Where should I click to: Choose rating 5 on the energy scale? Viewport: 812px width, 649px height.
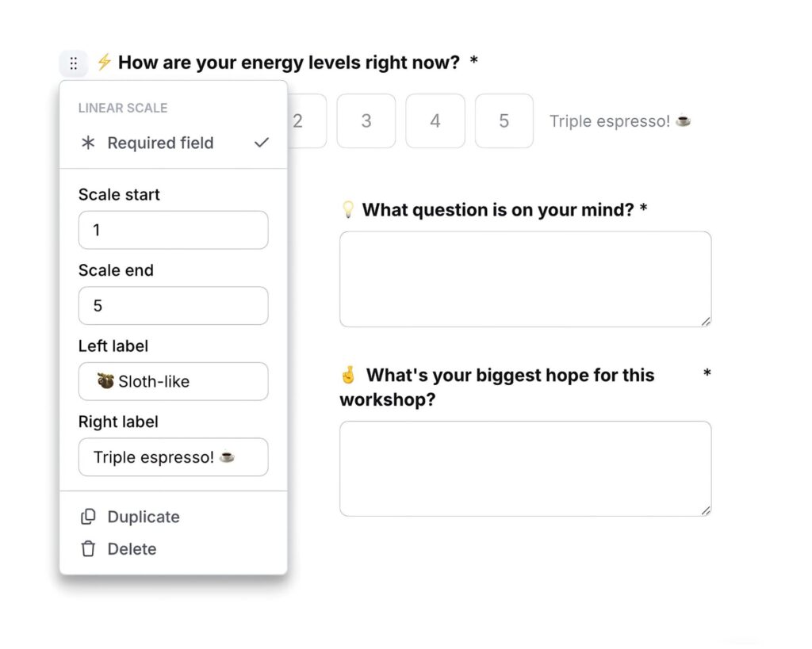pos(504,121)
